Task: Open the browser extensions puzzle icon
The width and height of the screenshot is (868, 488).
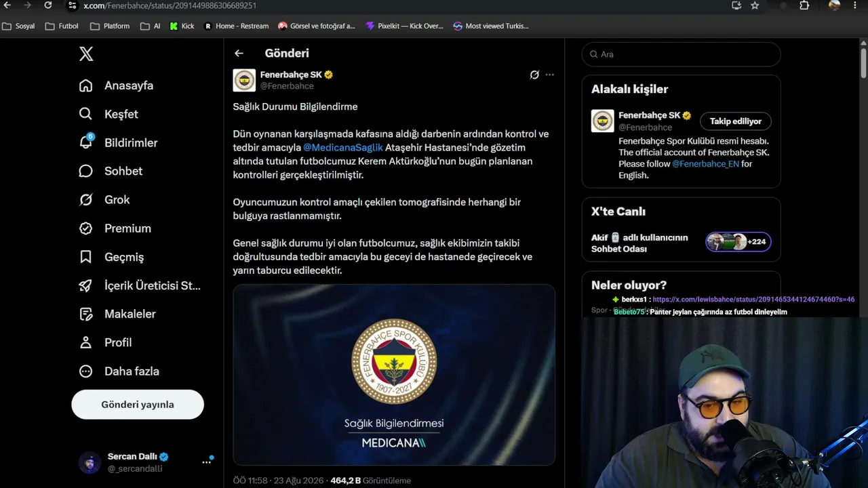Action: (804, 5)
